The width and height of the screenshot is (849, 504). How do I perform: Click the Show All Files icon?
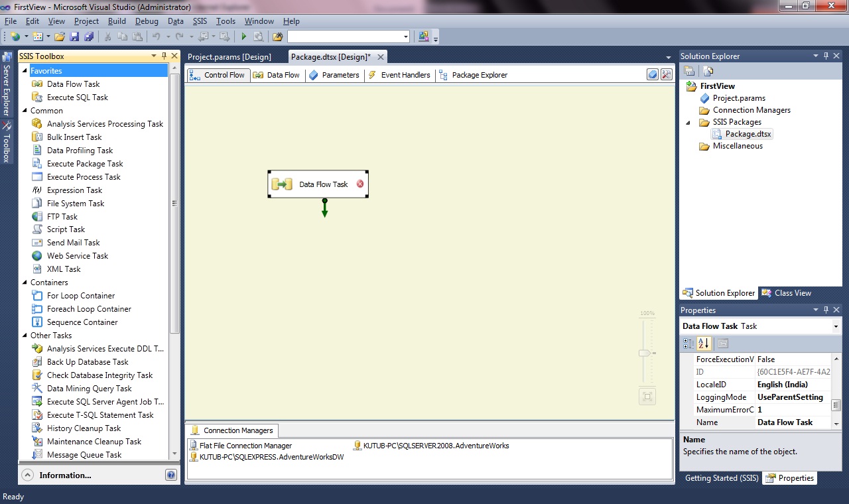(x=708, y=71)
